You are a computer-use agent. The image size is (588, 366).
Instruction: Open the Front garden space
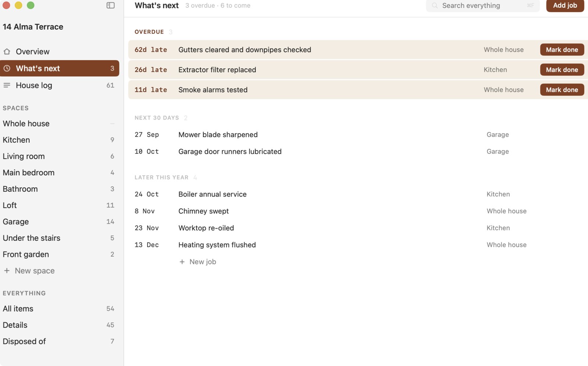(60, 254)
